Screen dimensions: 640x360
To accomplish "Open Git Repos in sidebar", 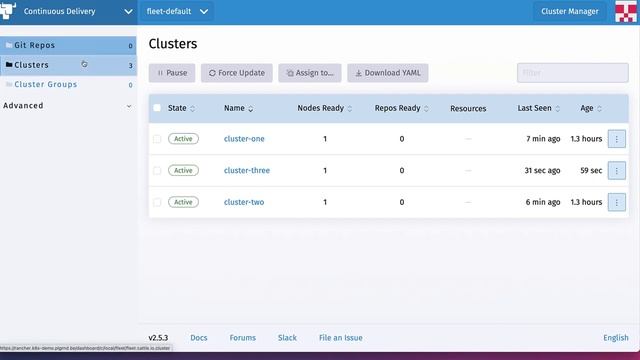I will tap(68, 45).
